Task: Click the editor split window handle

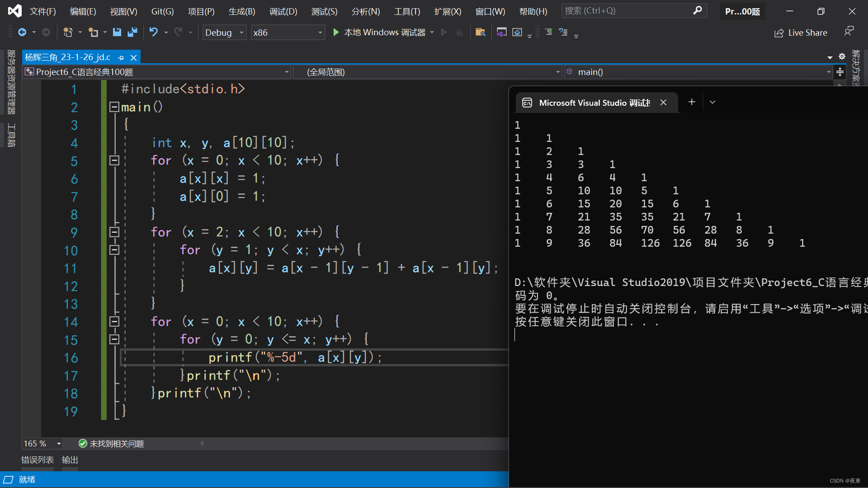Action: pos(840,72)
